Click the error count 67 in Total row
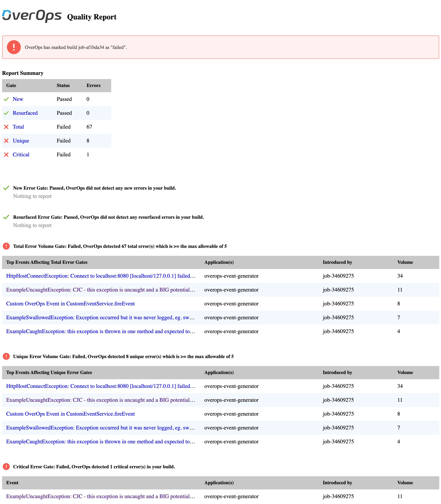Image resolution: width=441 pixels, height=504 pixels. click(89, 127)
